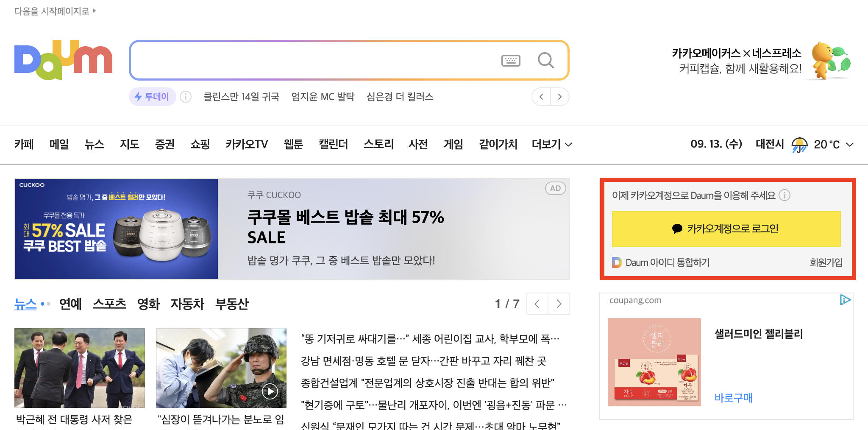Open 게임 menu item

pos(453,145)
